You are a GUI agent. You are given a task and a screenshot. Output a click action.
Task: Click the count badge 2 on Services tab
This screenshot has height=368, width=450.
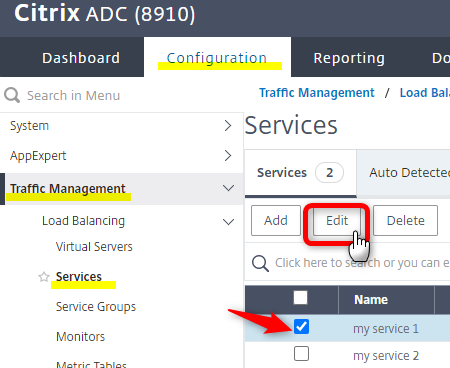tap(329, 173)
